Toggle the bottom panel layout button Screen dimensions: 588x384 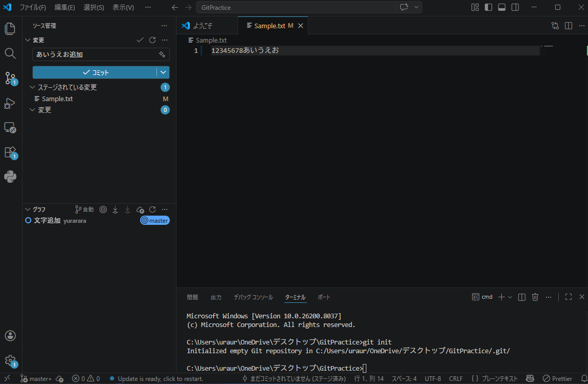(502, 7)
